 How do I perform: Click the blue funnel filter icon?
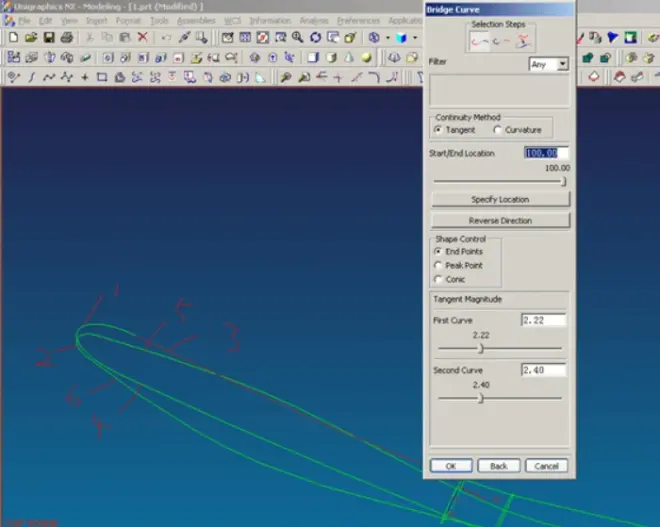point(612,37)
